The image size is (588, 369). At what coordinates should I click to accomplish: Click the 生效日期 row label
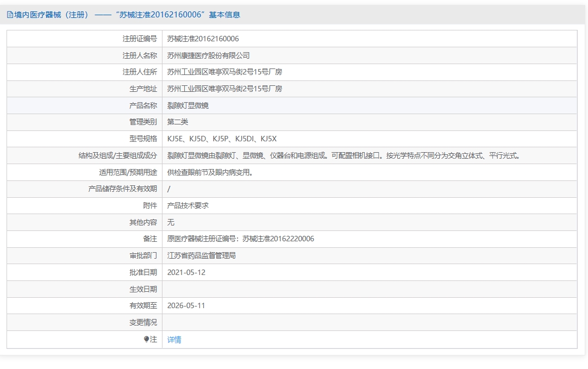click(143, 289)
